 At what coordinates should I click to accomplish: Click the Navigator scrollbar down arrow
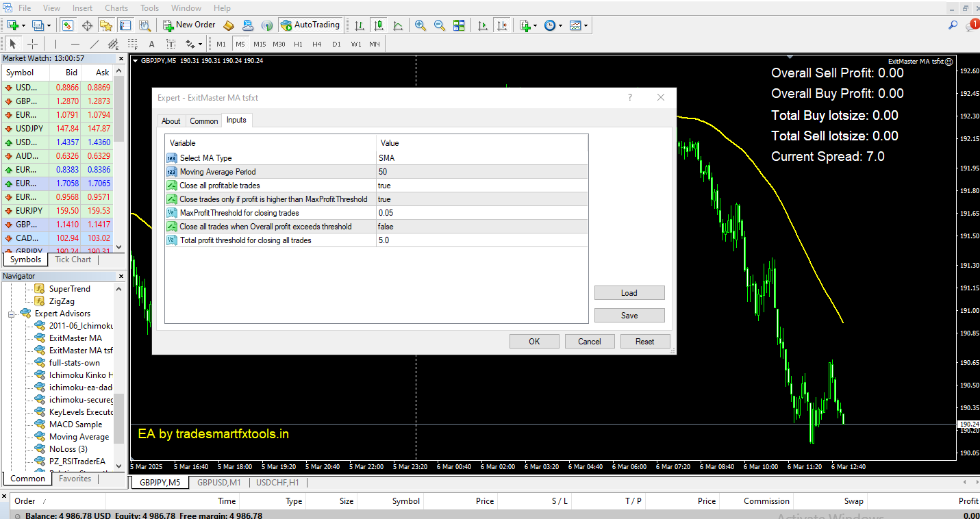[x=119, y=466]
